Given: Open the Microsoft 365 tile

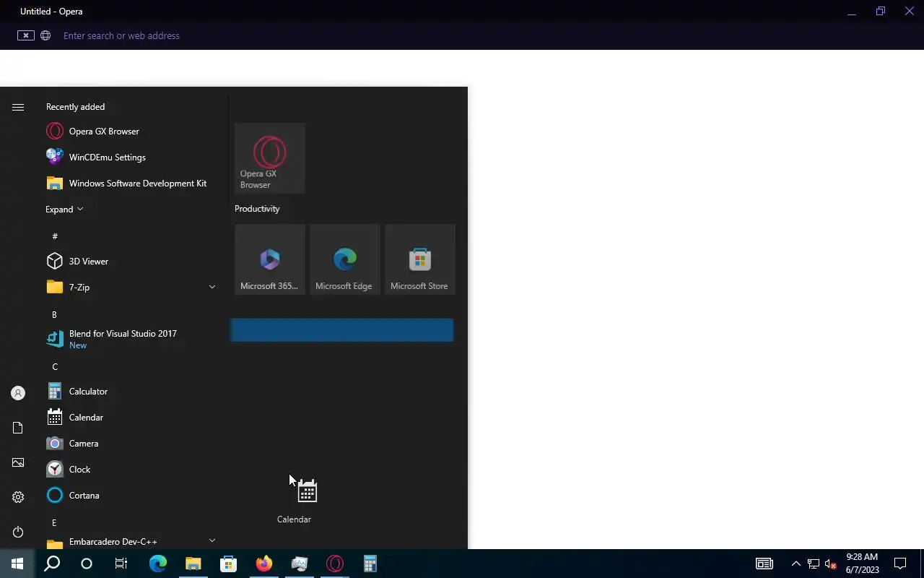Looking at the screenshot, I should [x=270, y=259].
